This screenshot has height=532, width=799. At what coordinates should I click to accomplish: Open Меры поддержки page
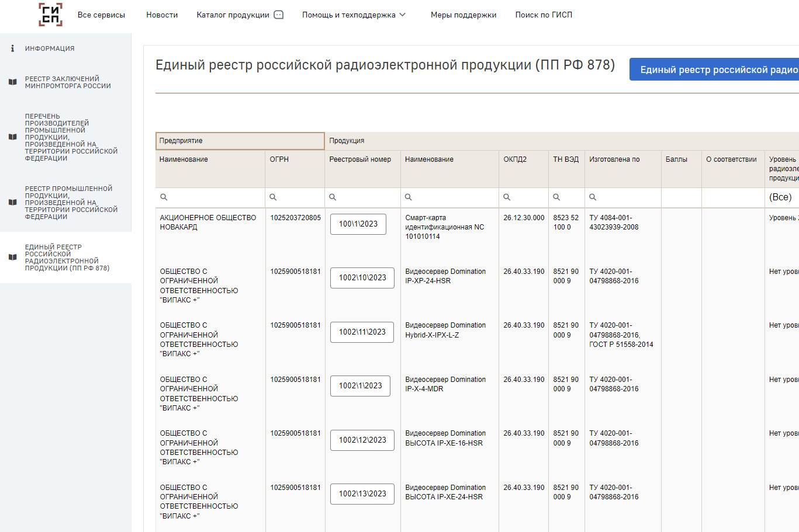463,15
